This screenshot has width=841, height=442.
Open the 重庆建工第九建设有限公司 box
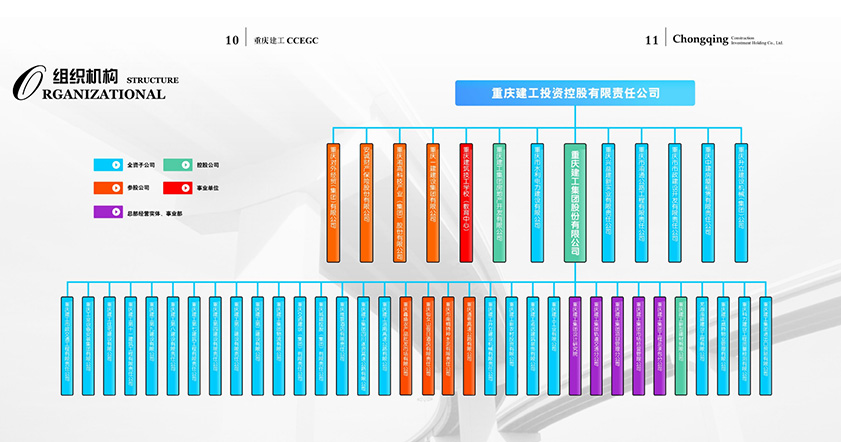[152, 347]
